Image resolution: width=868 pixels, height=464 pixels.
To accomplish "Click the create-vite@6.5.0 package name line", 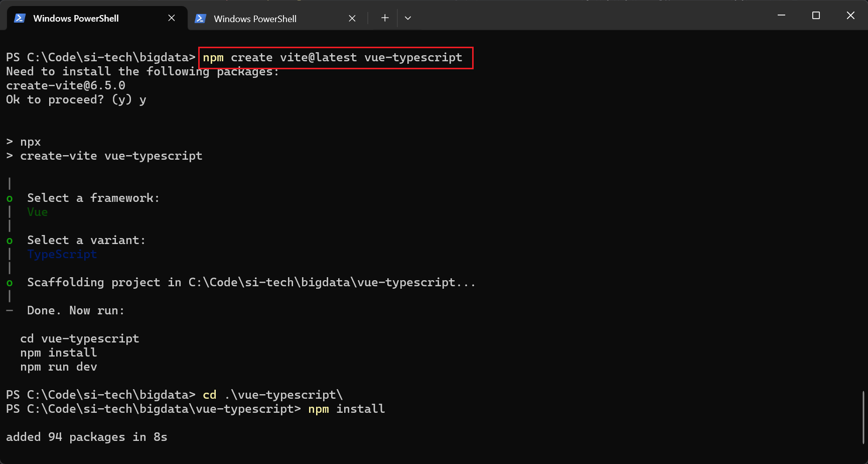I will click(x=66, y=85).
